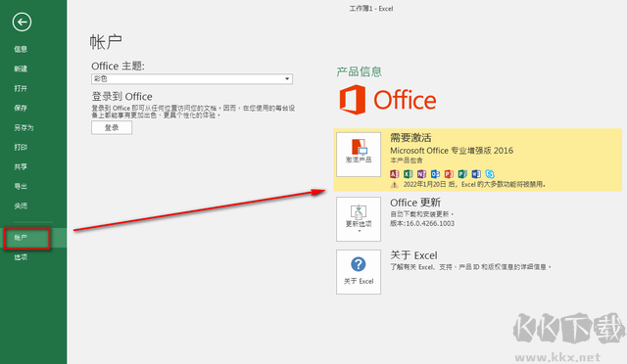Click the 激活产品 button
This screenshot has height=364, width=627.
pos(359,155)
